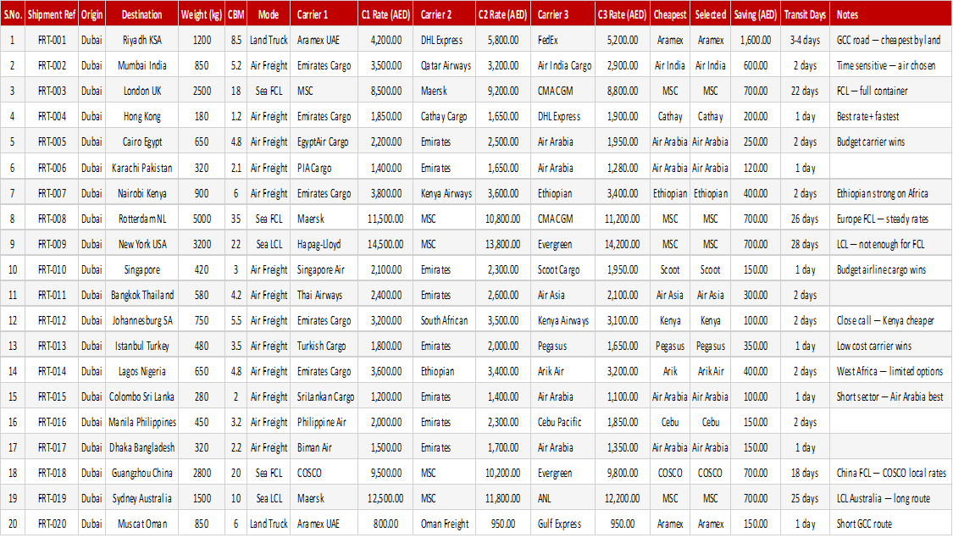Click the 12,500.00 rate in FRT-019 row
The height and width of the screenshot is (560, 953).
click(386, 499)
